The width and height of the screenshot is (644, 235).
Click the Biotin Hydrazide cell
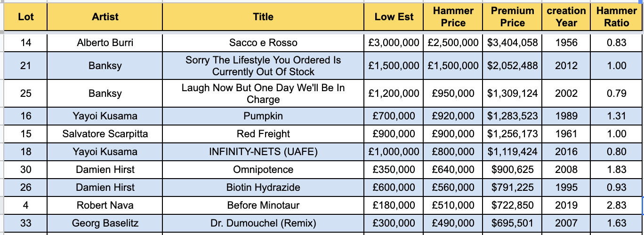[x=263, y=188]
